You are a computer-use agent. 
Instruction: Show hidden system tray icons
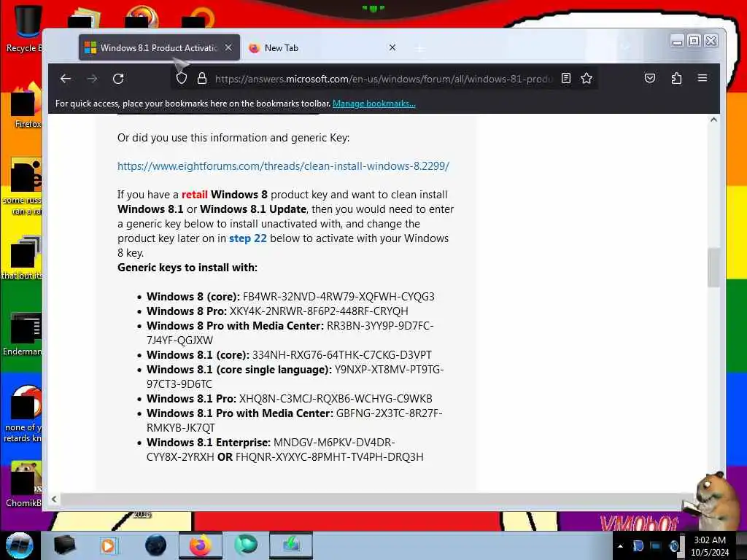(x=620, y=546)
